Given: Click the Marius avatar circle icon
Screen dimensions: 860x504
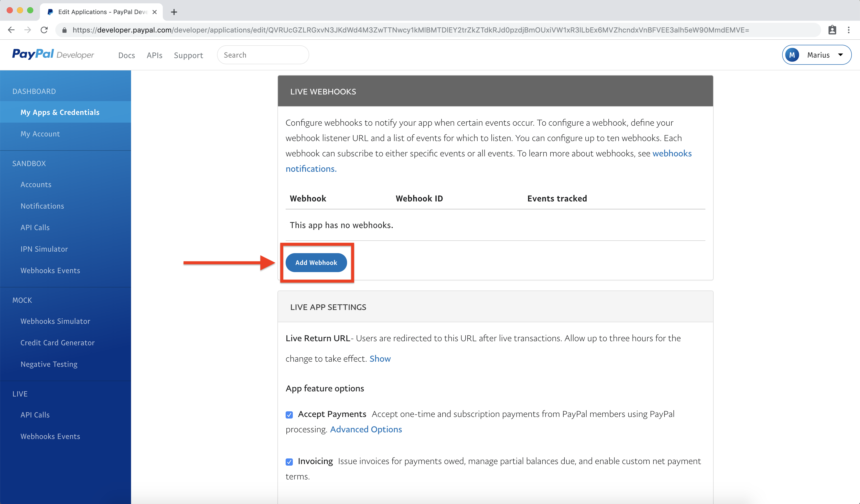Looking at the screenshot, I should pyautogui.click(x=792, y=55).
